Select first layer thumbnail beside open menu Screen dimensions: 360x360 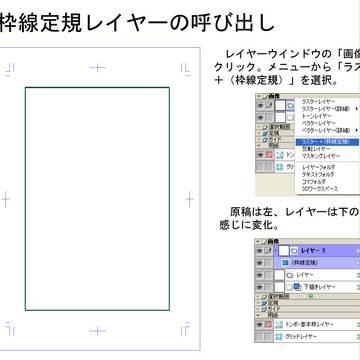point(280,106)
